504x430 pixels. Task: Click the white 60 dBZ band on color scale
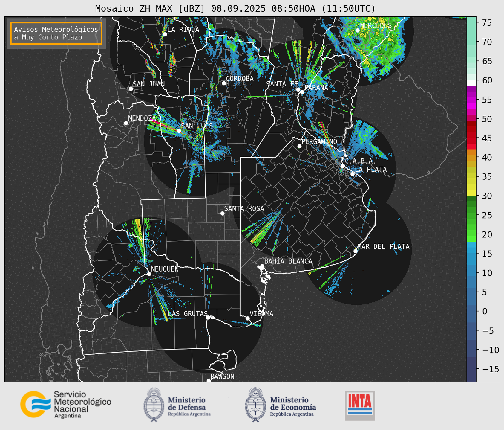tap(471, 83)
